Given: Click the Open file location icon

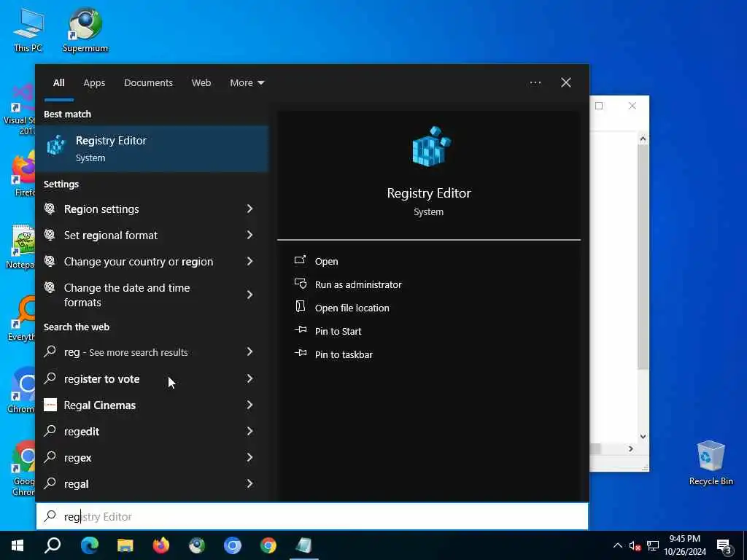Looking at the screenshot, I should click(x=300, y=307).
